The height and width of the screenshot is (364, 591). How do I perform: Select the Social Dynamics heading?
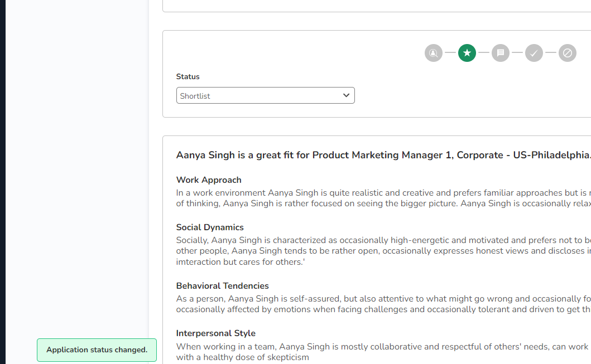(210, 227)
